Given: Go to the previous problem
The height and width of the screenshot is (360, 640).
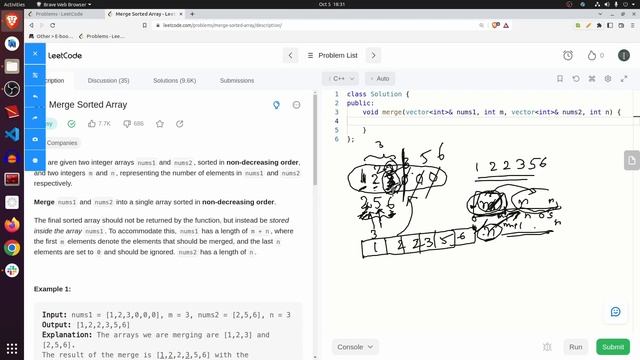Looking at the screenshot, I should click(290, 55).
